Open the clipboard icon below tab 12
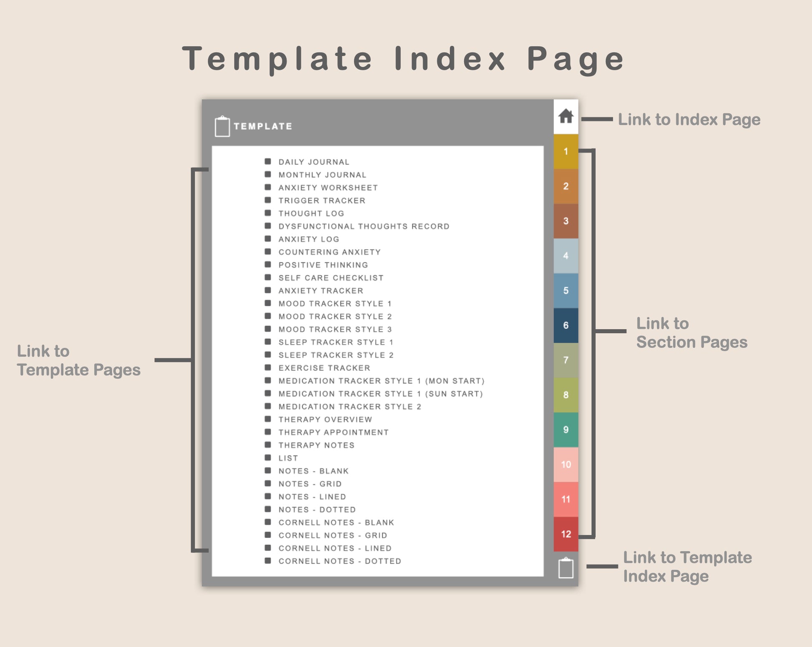Viewport: 812px width, 647px height. (566, 568)
